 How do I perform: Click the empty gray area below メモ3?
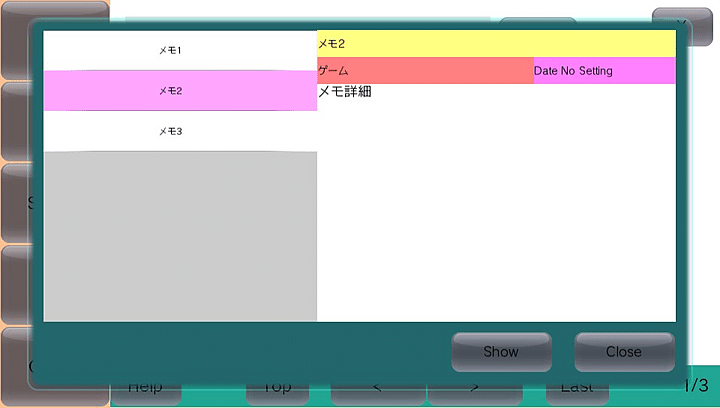click(180, 236)
